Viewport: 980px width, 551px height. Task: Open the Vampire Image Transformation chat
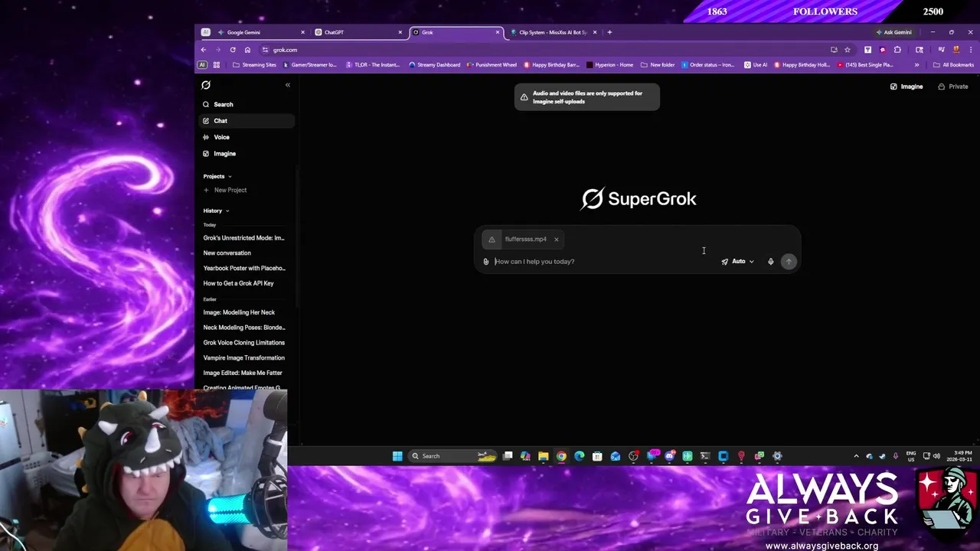(x=245, y=358)
